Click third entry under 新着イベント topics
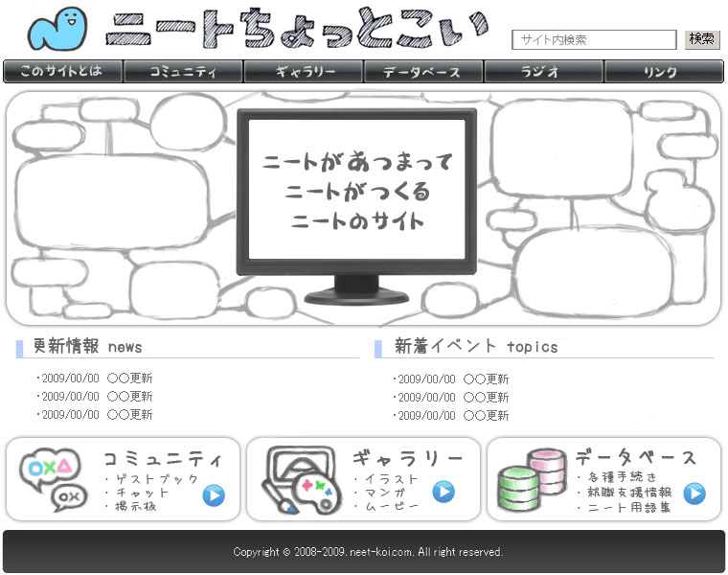 tap(451, 415)
